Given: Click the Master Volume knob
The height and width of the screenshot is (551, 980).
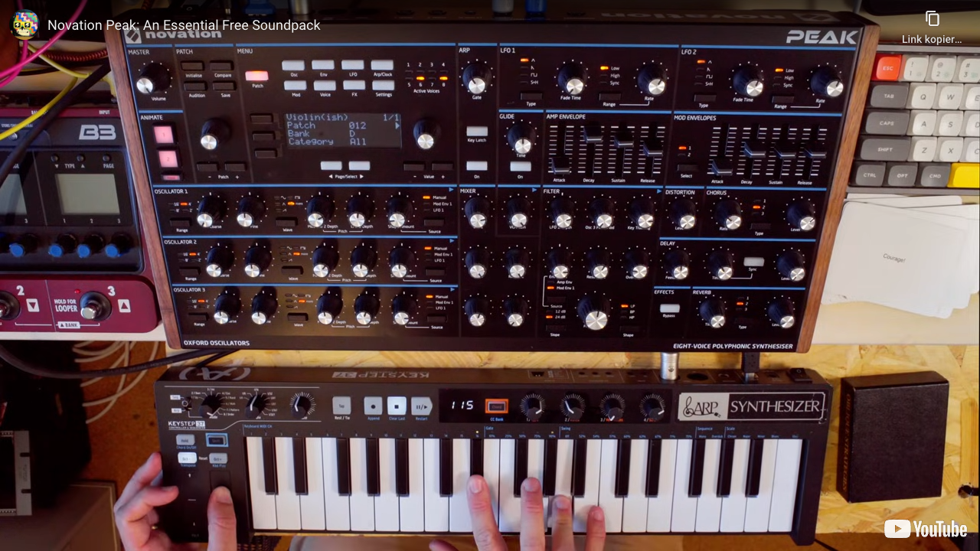Looking at the screenshot, I should (x=154, y=79).
